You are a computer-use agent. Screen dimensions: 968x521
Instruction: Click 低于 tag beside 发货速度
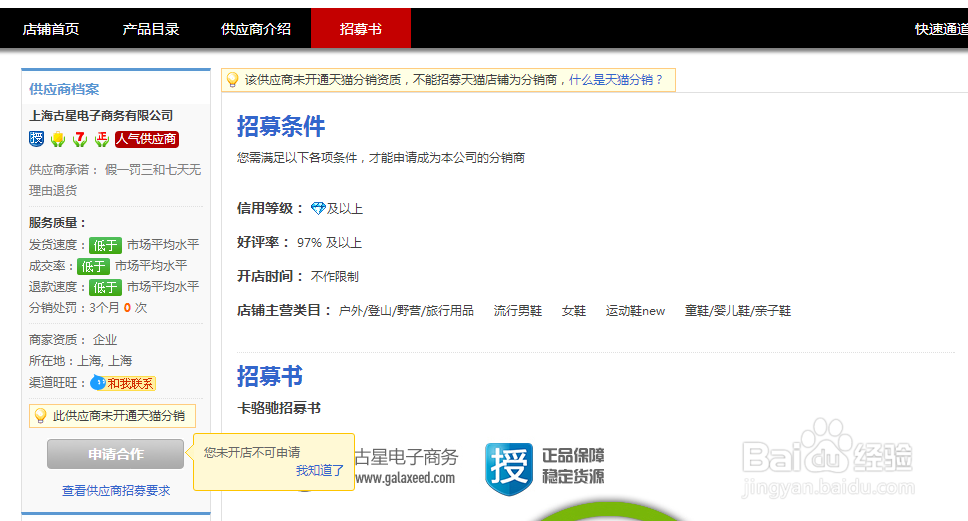pos(105,245)
